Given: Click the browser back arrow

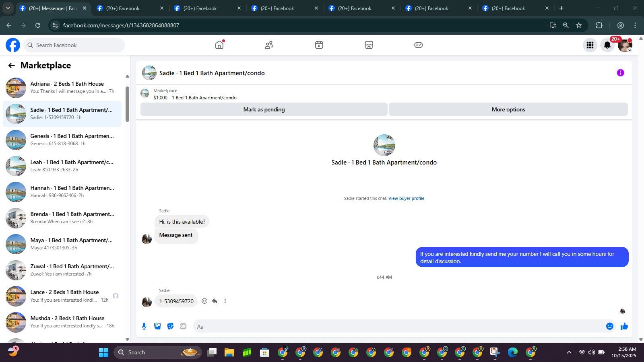Looking at the screenshot, I should [x=9, y=25].
